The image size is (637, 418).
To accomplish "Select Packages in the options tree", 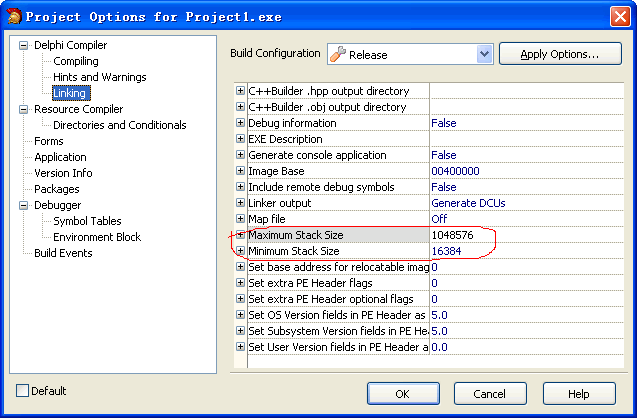I will (x=56, y=189).
